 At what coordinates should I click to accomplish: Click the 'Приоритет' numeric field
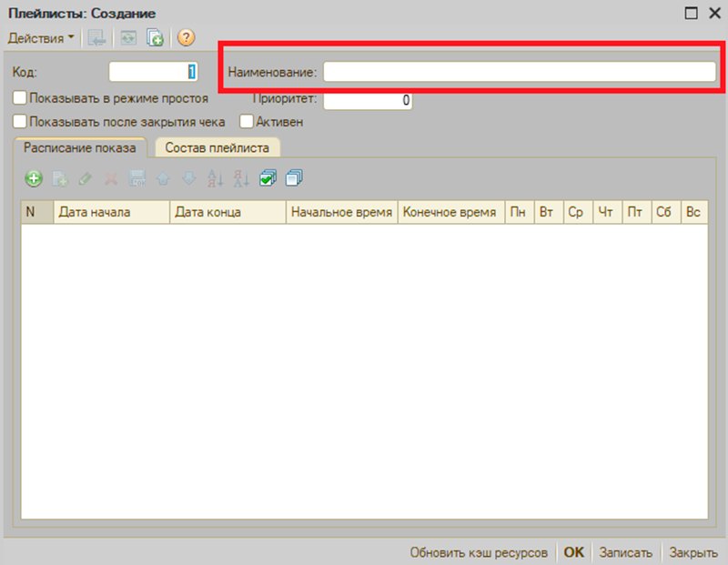click(x=368, y=100)
